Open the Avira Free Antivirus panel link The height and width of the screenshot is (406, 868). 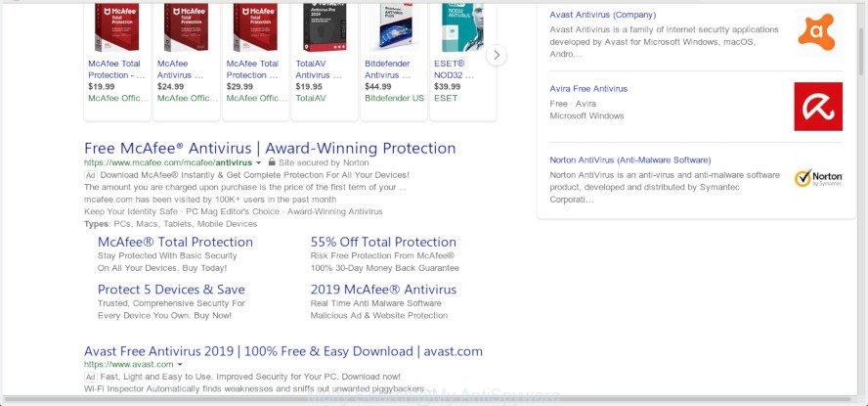coord(588,89)
